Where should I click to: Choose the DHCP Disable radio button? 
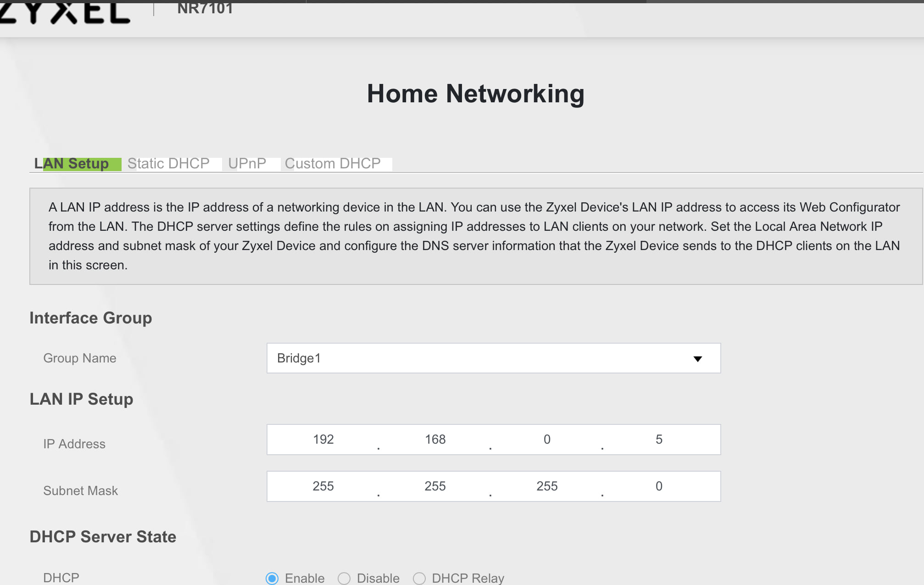click(x=344, y=578)
